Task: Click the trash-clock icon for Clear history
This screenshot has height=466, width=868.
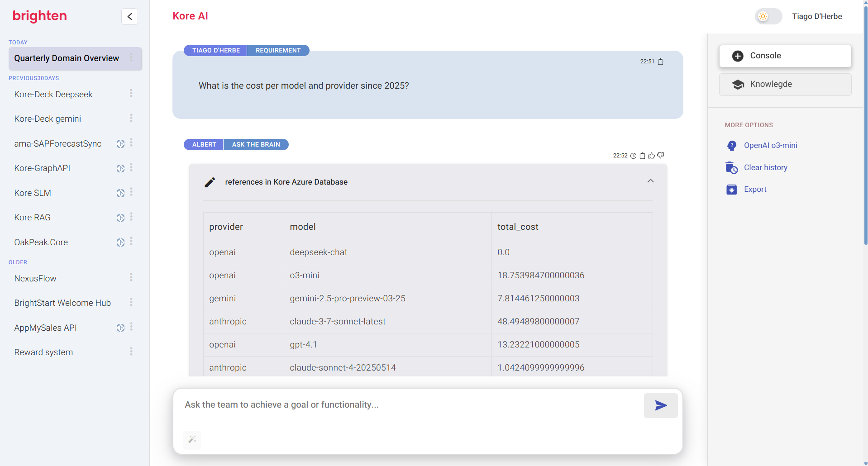Action: pos(732,167)
